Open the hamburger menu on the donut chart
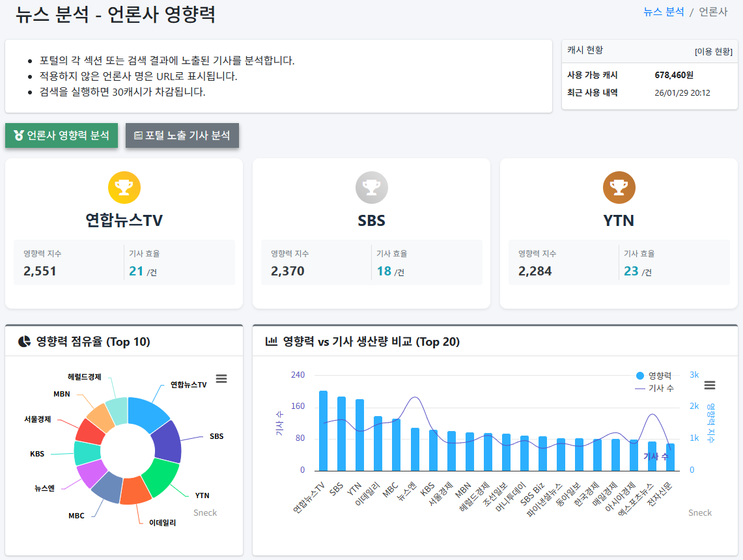 221,378
